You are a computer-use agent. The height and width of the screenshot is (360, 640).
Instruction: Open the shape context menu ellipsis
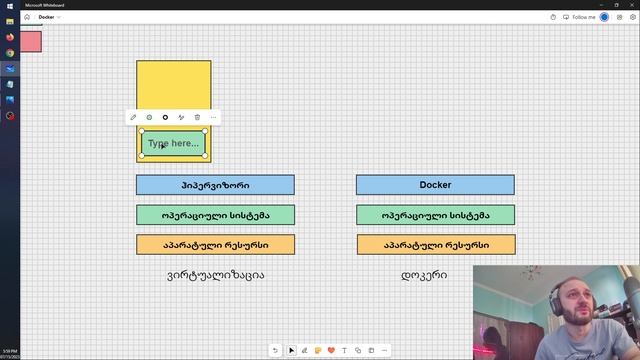tap(213, 118)
